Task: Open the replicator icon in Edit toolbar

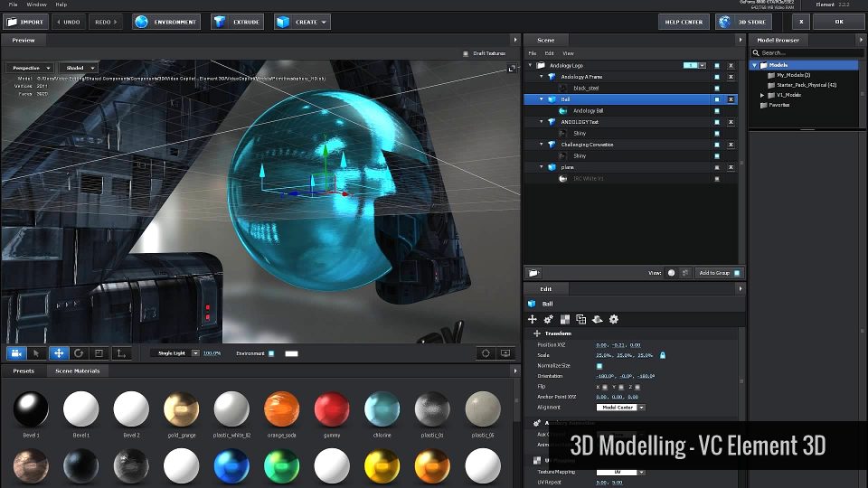Action: 580,319
